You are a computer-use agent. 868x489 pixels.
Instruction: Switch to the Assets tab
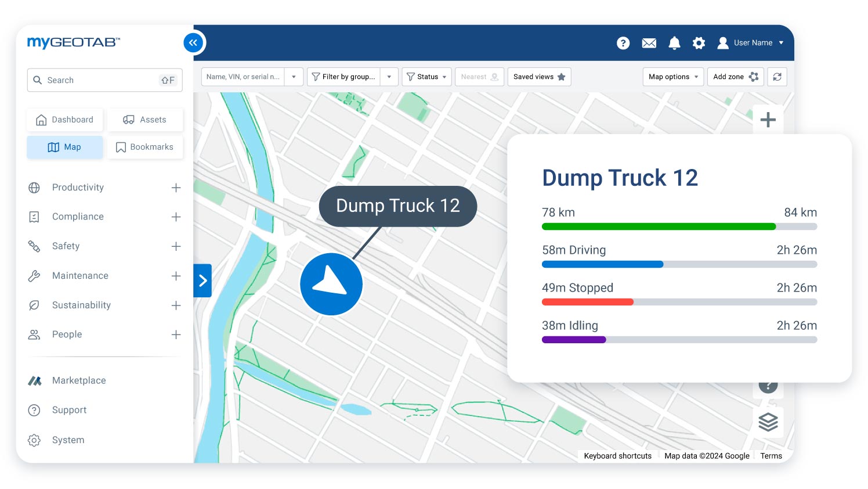(145, 120)
